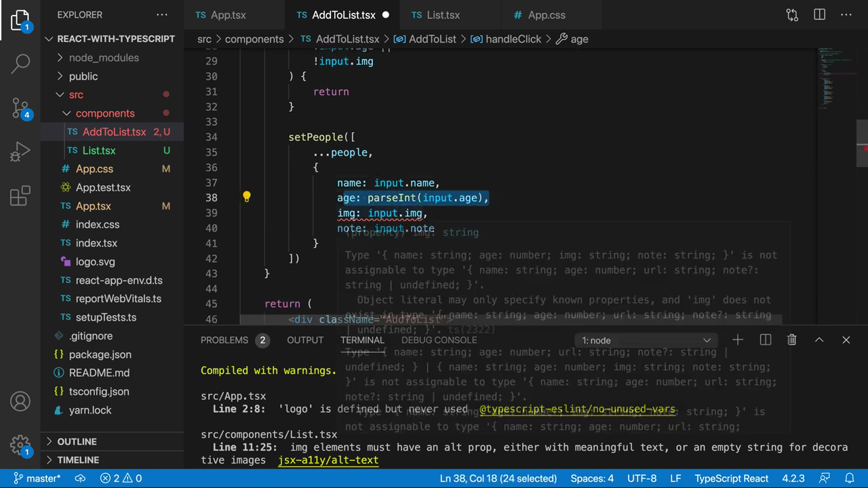The image size is (868, 488).
Task: Open the Run and Debug view
Action: [20, 151]
